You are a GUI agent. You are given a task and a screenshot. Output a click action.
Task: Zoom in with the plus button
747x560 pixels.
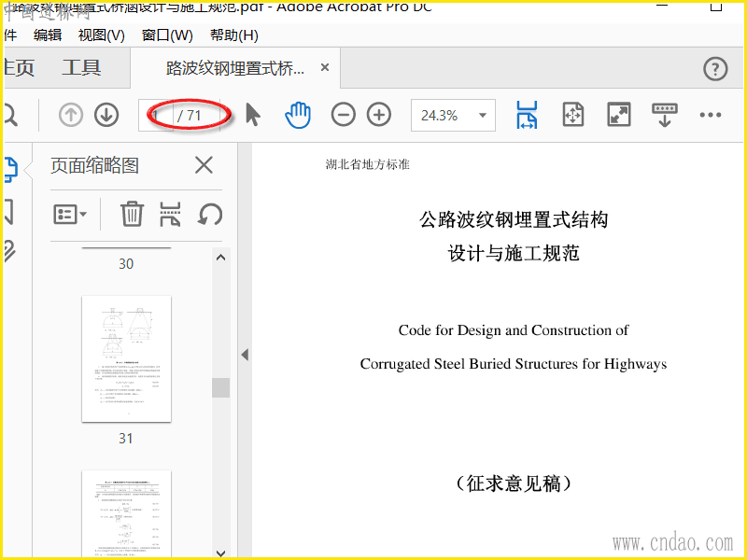379,115
